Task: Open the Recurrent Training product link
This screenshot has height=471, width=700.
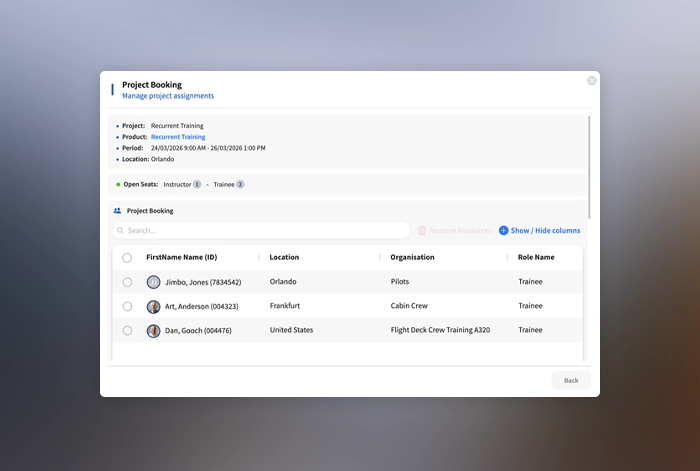Action: pos(178,137)
